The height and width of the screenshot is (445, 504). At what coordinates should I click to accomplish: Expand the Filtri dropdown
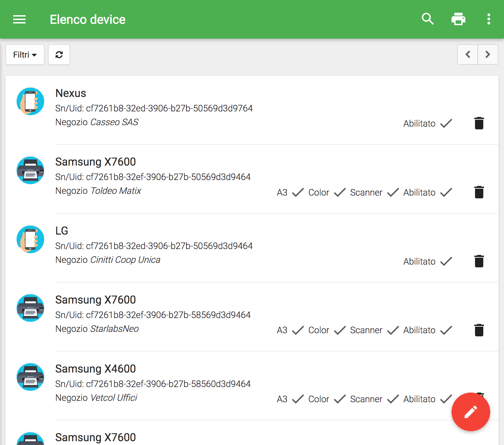(x=25, y=55)
